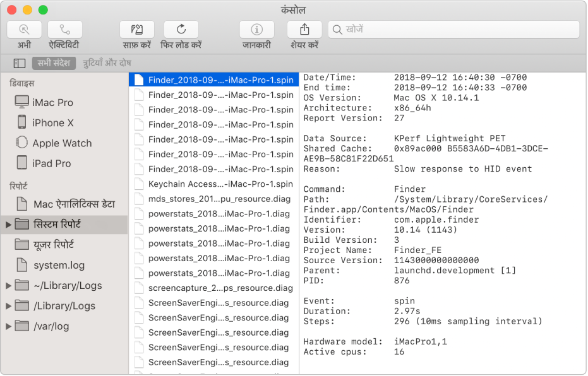Open Mac ऐनालिटिक्स डेटा report
The height and width of the screenshot is (376, 588).
[x=64, y=204]
